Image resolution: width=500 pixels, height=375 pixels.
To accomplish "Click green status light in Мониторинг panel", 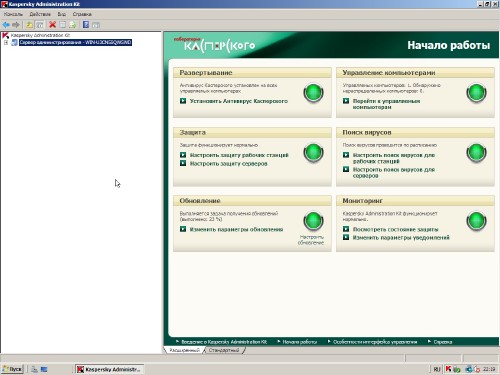I will [476, 221].
